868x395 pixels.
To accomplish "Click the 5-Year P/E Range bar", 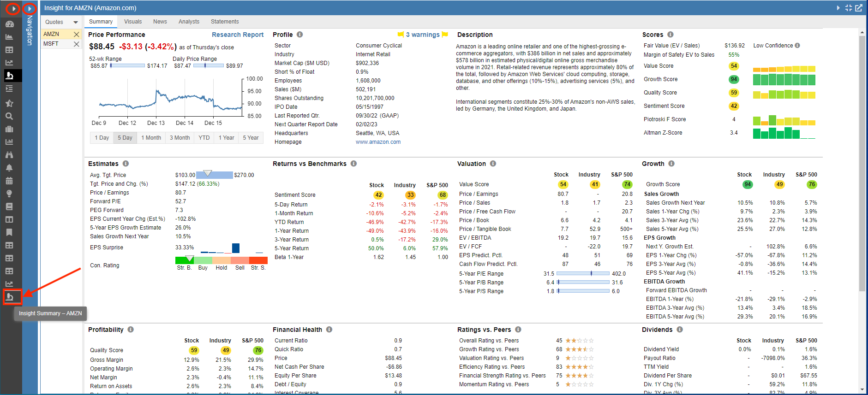I will pyautogui.click(x=583, y=274).
